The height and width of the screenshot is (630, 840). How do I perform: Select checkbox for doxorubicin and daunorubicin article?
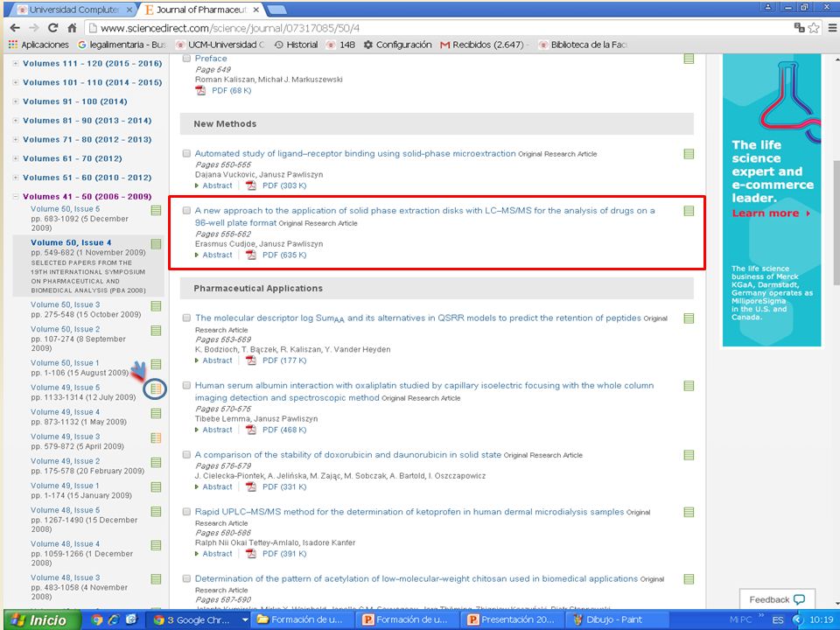click(x=186, y=455)
